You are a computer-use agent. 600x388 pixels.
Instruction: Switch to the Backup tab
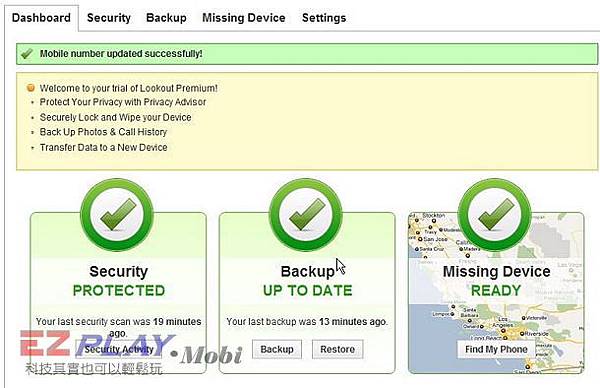pos(166,18)
